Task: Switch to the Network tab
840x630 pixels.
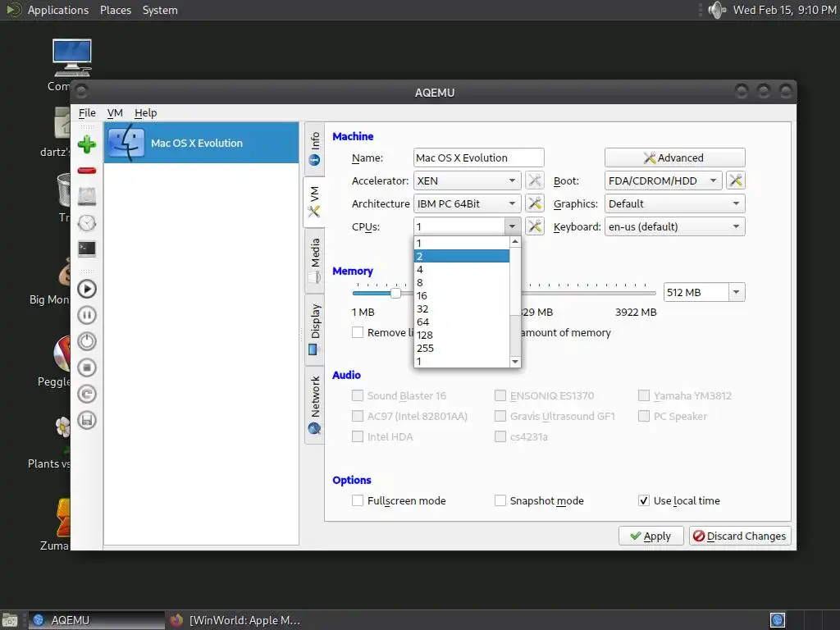Action: click(314, 405)
